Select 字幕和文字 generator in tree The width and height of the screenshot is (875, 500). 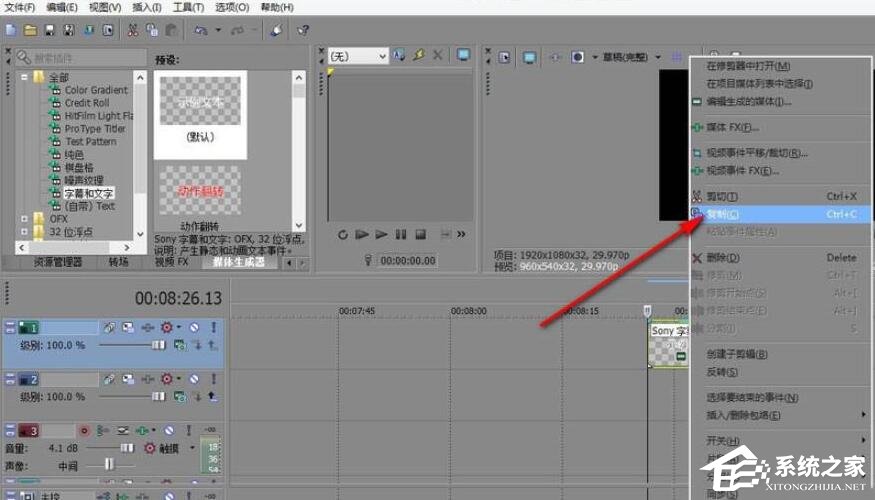pos(88,193)
